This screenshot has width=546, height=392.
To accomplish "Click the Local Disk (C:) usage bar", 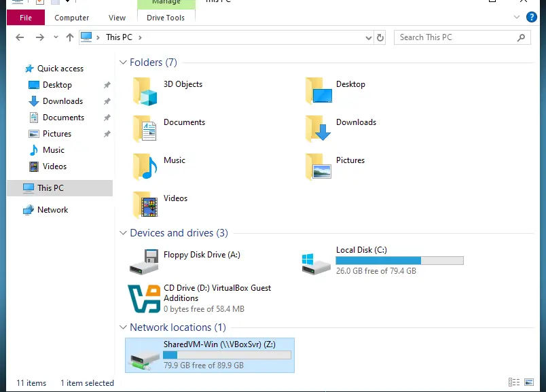I will [399, 260].
